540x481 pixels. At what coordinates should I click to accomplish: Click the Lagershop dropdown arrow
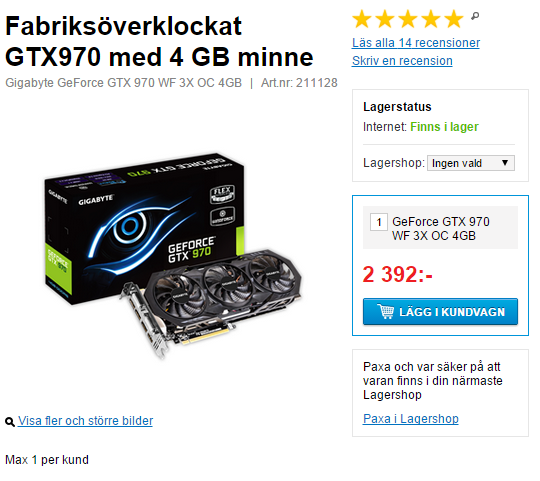505,163
